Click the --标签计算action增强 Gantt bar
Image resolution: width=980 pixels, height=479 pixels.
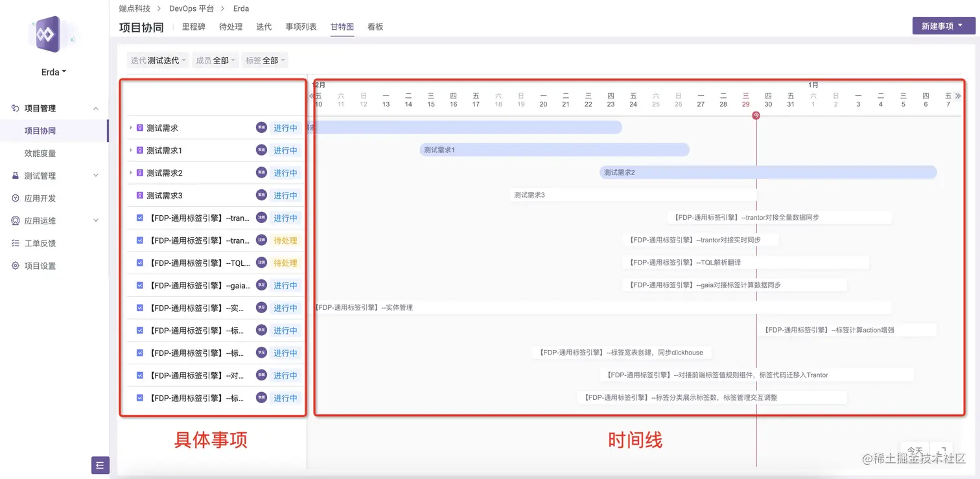848,330
